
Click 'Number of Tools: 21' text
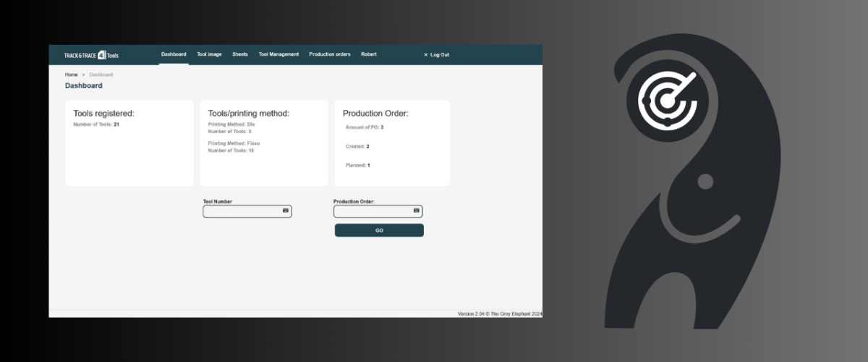[x=96, y=125]
